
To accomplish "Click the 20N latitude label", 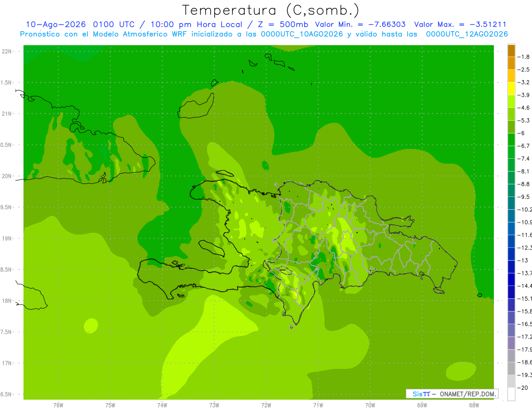I will pyautogui.click(x=8, y=176).
